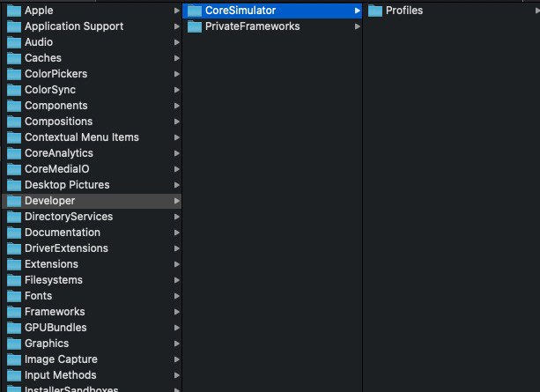Open the ColorSync folder
This screenshot has width=540, height=392.
pos(92,90)
